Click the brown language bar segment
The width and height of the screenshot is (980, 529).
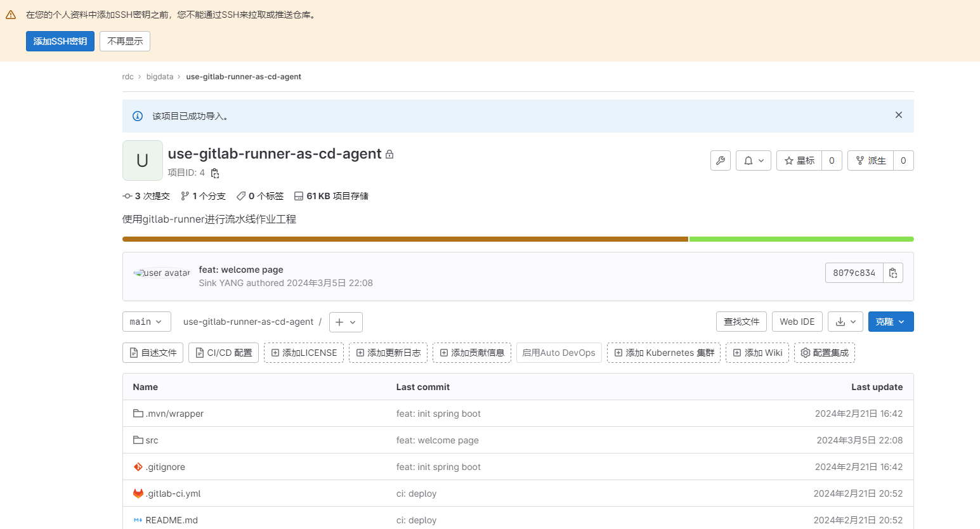pos(405,239)
